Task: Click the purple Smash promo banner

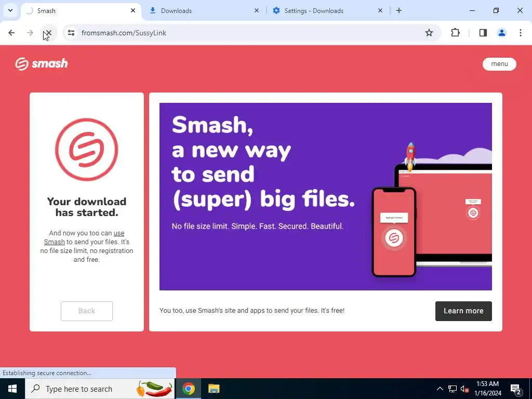Action: (x=325, y=196)
